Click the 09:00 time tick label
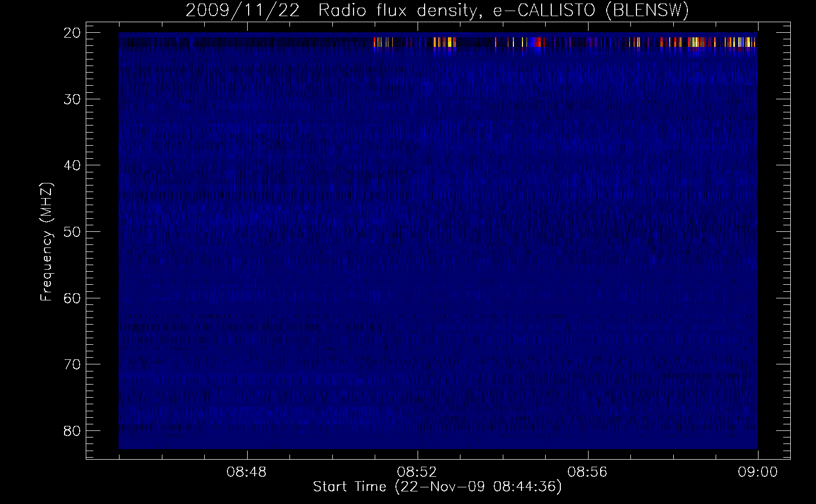 click(757, 472)
